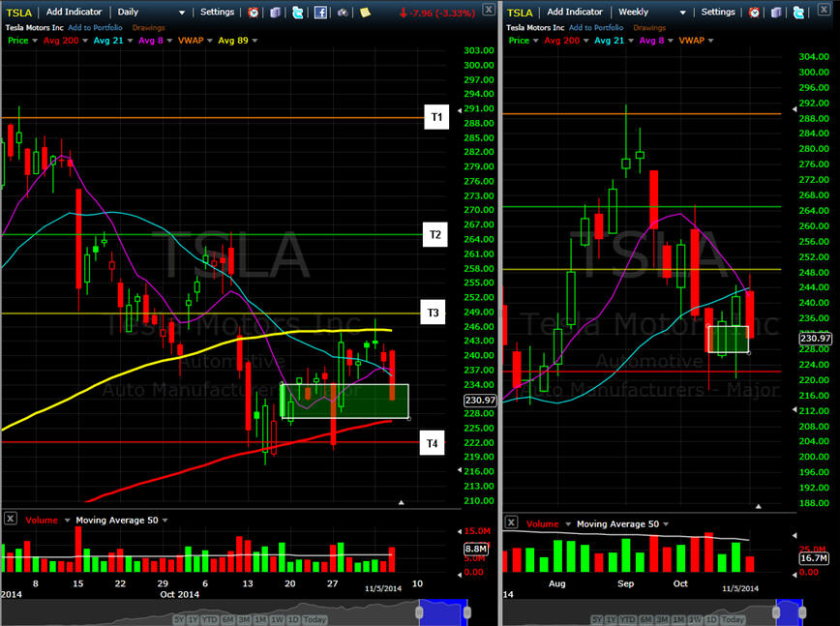Expand Avg 200 options in Daily chart
This screenshot has height=626, width=840.
[84, 41]
